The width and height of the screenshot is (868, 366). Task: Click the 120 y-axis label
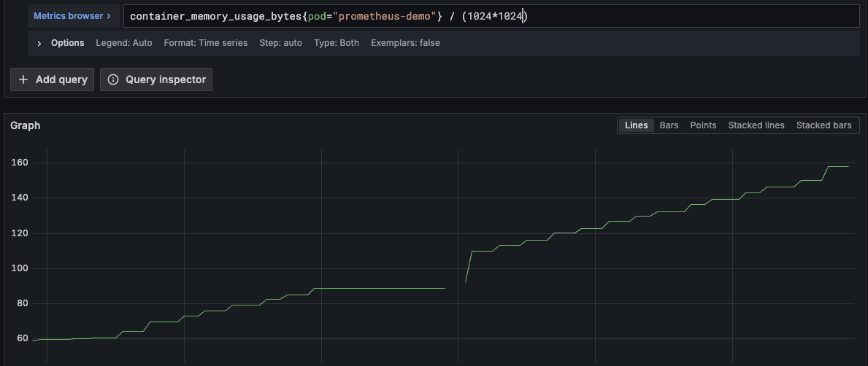click(20, 233)
